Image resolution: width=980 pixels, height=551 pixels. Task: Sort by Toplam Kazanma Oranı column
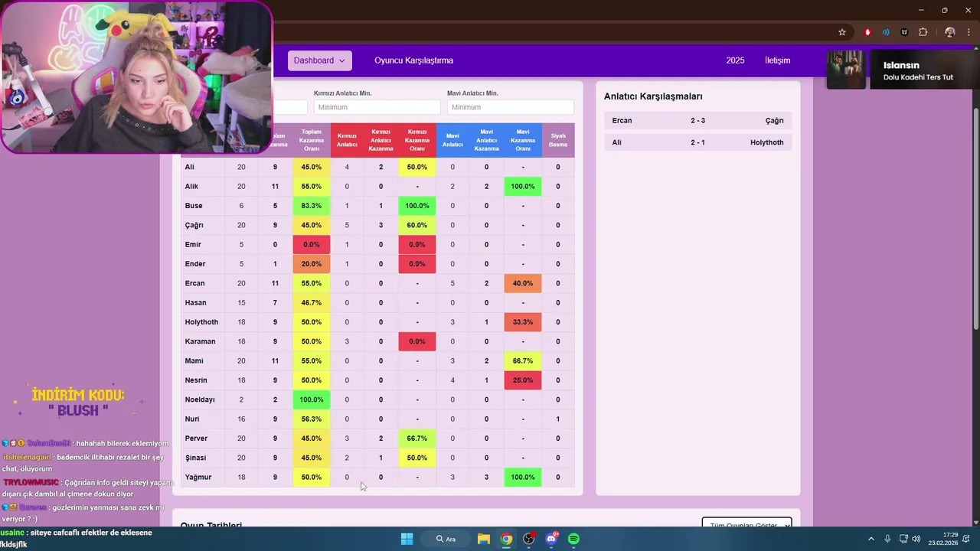(x=312, y=140)
